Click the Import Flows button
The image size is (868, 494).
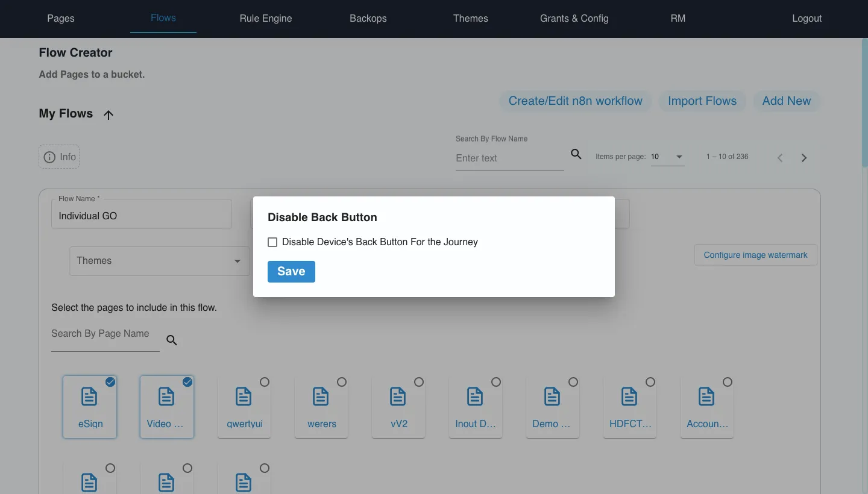point(702,101)
